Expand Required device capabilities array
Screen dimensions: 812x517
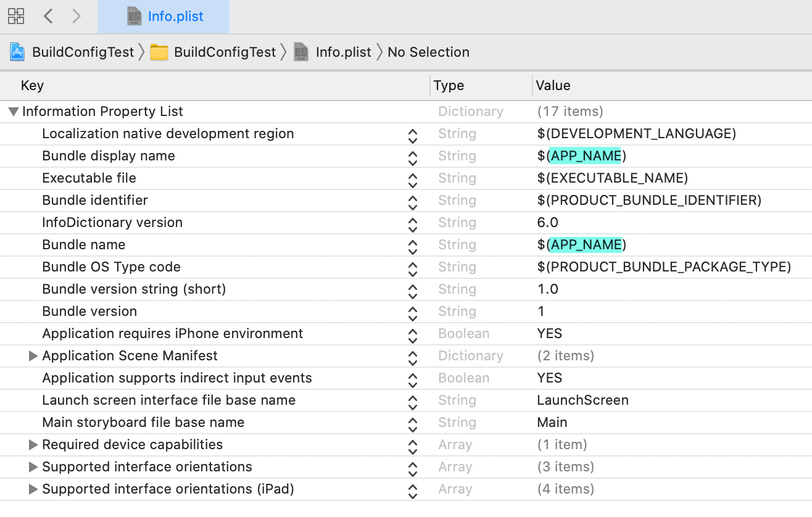tap(33, 445)
